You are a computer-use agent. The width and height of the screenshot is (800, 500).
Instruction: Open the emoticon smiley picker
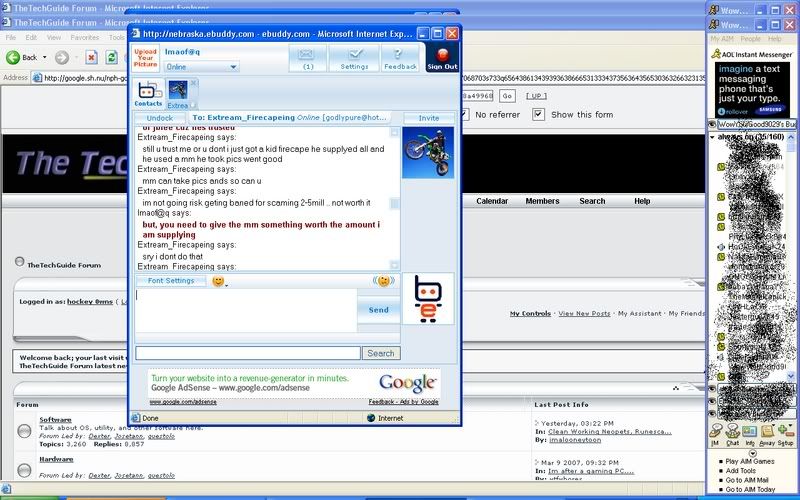(218, 281)
